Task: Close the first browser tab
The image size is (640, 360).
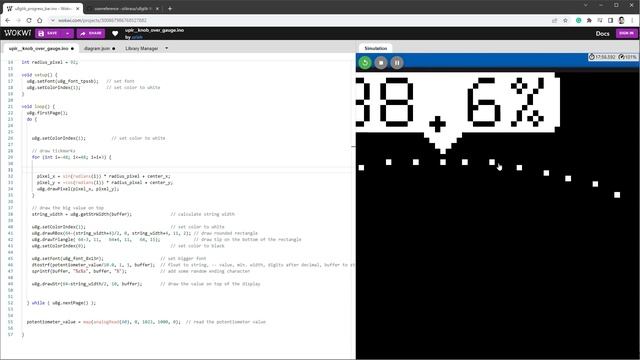Action: 78,8
